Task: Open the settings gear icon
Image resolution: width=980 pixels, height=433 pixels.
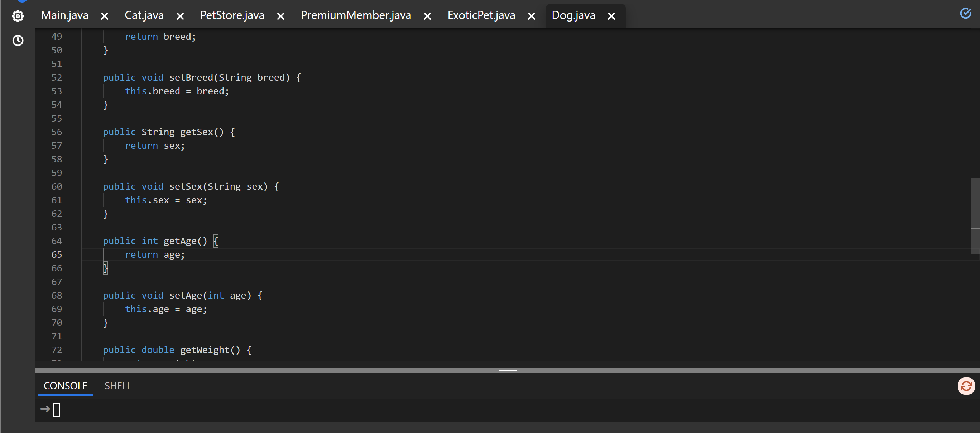Action: [18, 16]
